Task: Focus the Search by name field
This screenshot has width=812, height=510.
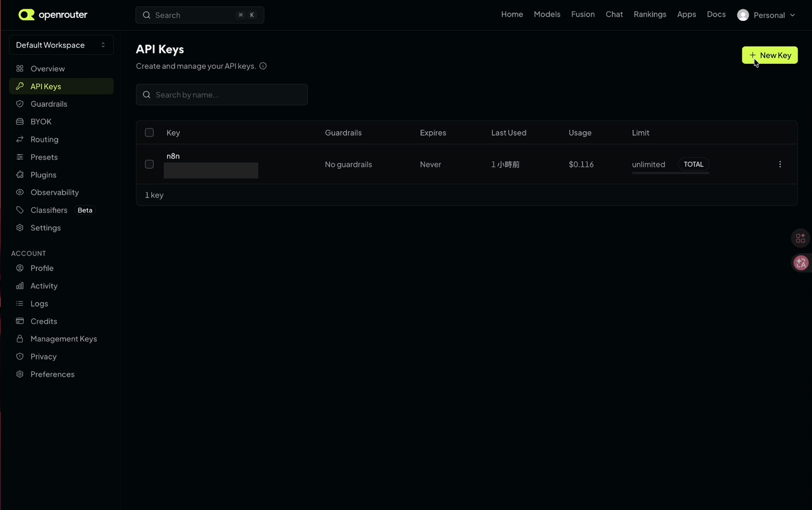Action: (222, 94)
